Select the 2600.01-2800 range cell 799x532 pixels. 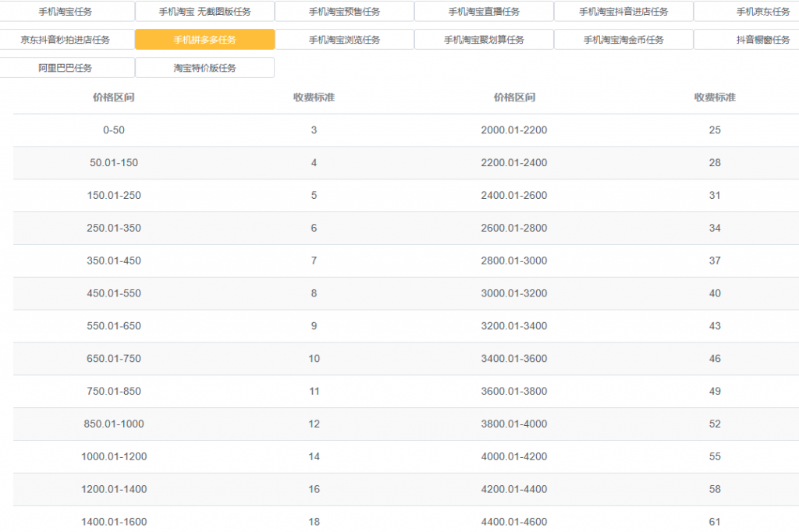513,228
